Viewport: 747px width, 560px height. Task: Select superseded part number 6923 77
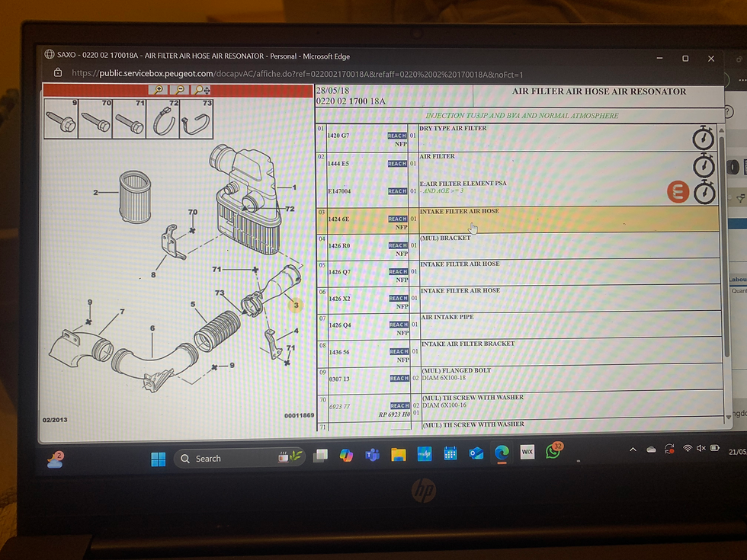pyautogui.click(x=340, y=407)
